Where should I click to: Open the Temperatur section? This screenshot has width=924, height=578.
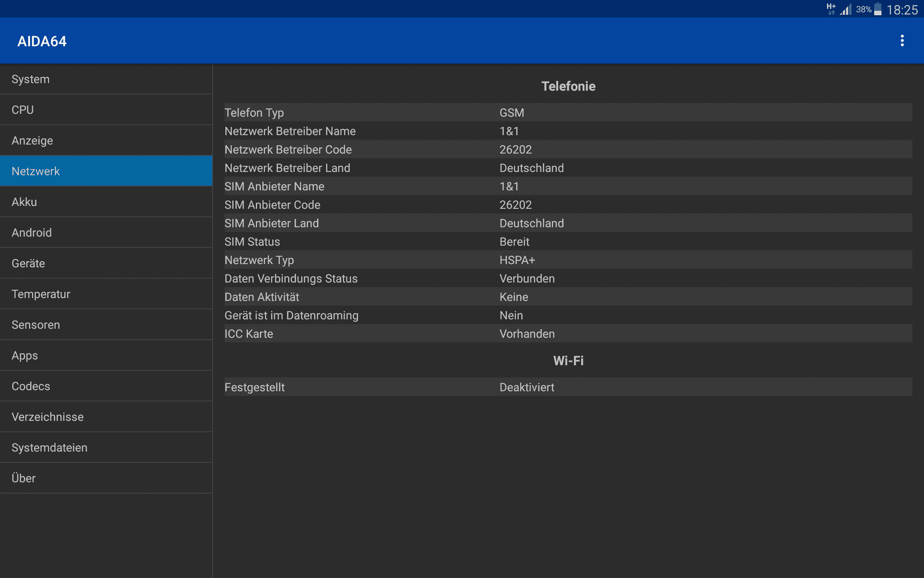[106, 294]
